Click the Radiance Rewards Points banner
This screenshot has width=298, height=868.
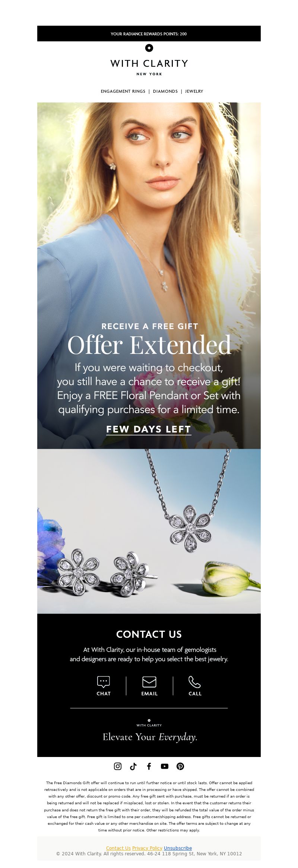pos(149,34)
